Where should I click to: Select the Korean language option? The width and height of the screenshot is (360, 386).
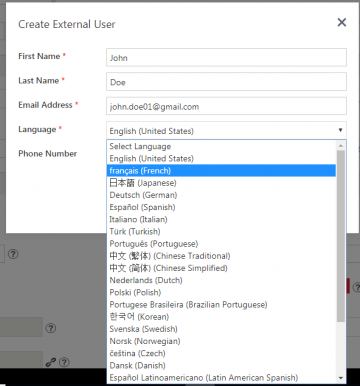point(221,317)
